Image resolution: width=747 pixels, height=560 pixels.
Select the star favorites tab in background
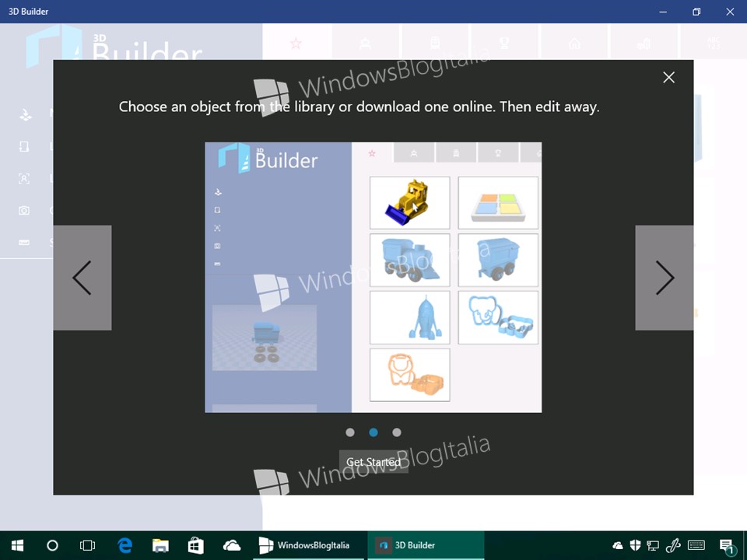point(296,44)
